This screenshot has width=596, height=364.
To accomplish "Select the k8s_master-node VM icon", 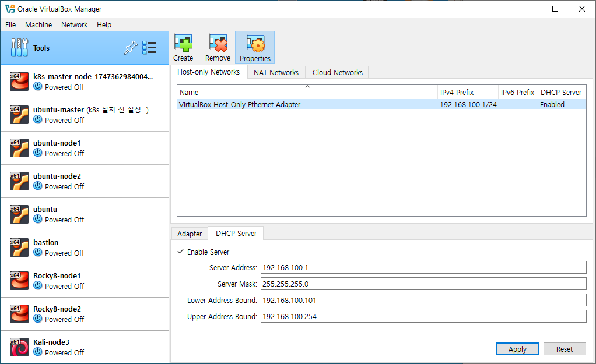I will pos(19,81).
